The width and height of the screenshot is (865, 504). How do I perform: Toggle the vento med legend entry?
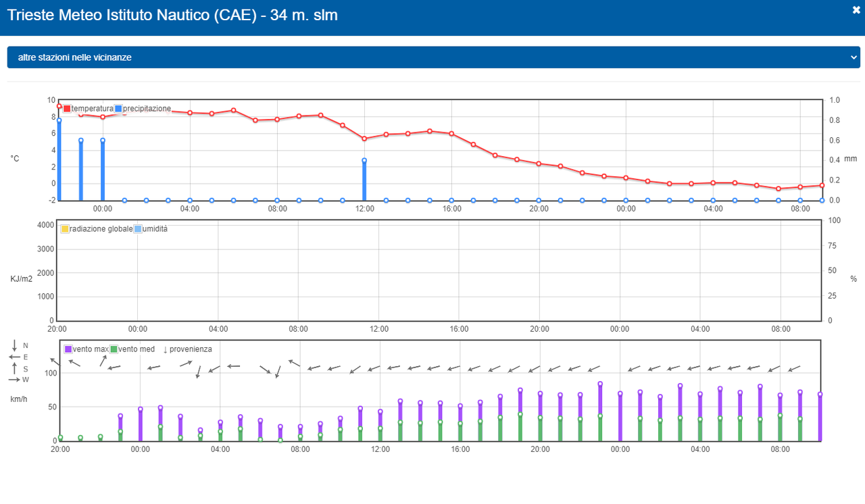tap(132, 349)
